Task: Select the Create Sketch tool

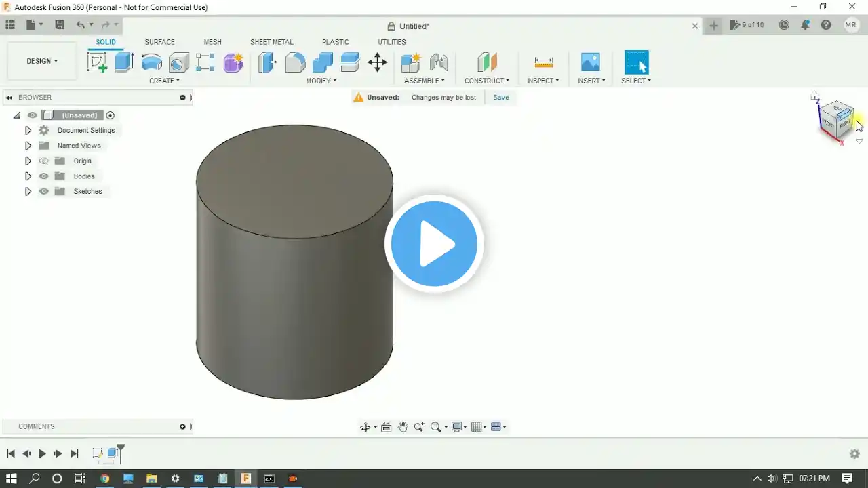Action: 97,62
